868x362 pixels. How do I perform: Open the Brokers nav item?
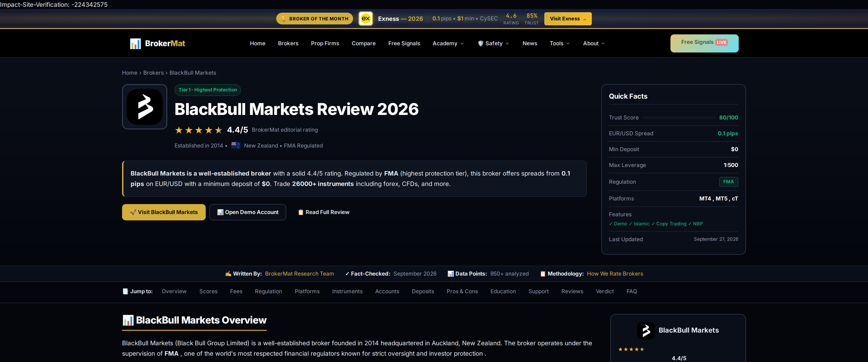click(288, 43)
